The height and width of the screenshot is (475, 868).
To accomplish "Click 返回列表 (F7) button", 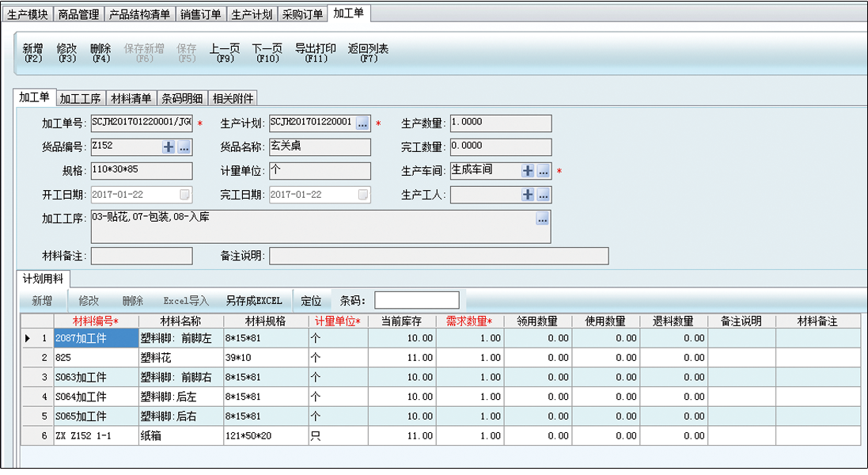I will point(369,53).
